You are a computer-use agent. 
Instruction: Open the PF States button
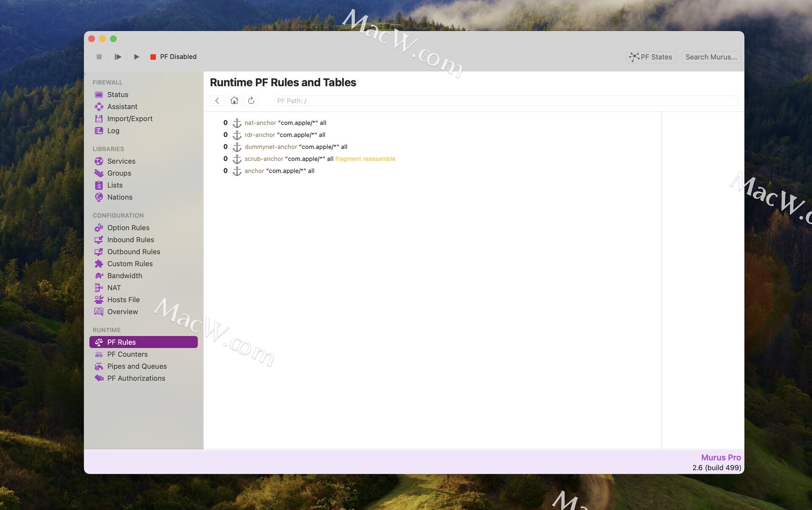[651, 57]
